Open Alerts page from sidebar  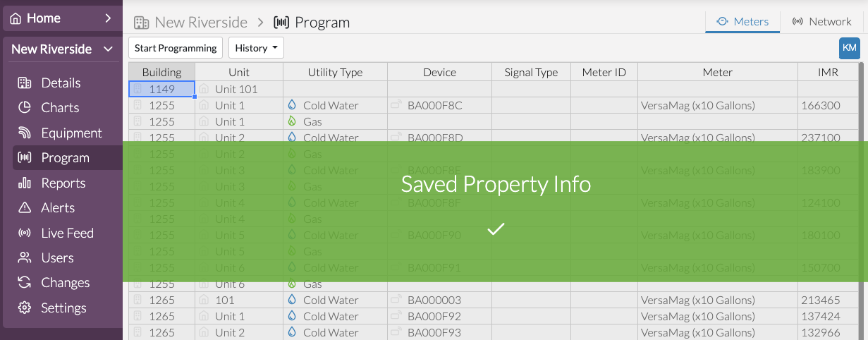(x=58, y=207)
